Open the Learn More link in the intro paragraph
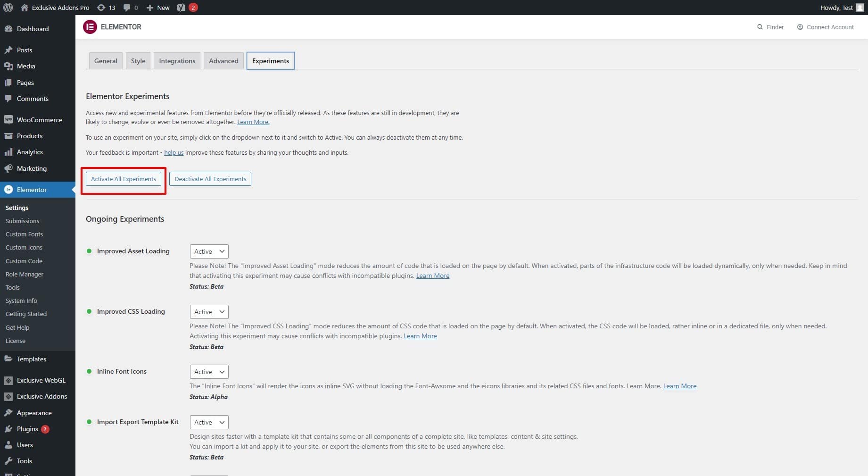 pyautogui.click(x=253, y=122)
